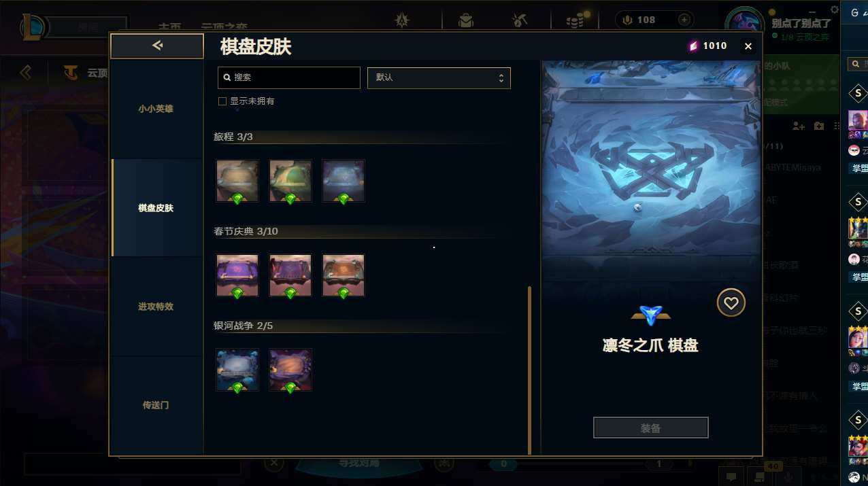Click the back arrow in panel header
The width and height of the screenshot is (868, 486).
click(x=157, y=46)
